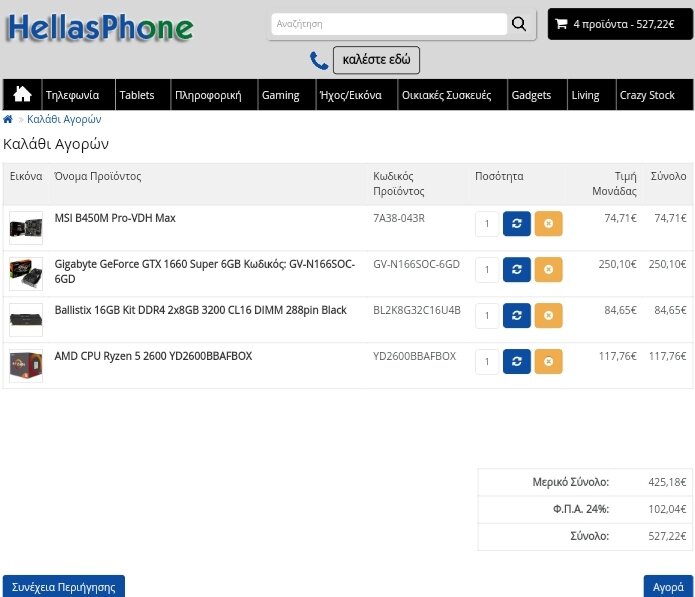Remove Ballistix 16GB Kit from cart
Viewport: 695px width, 597px height.
[548, 316]
